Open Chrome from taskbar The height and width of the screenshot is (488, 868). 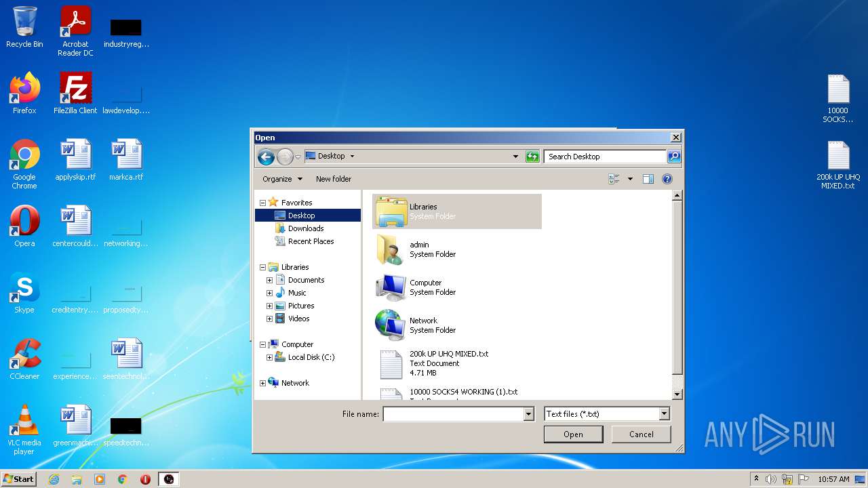pos(123,479)
